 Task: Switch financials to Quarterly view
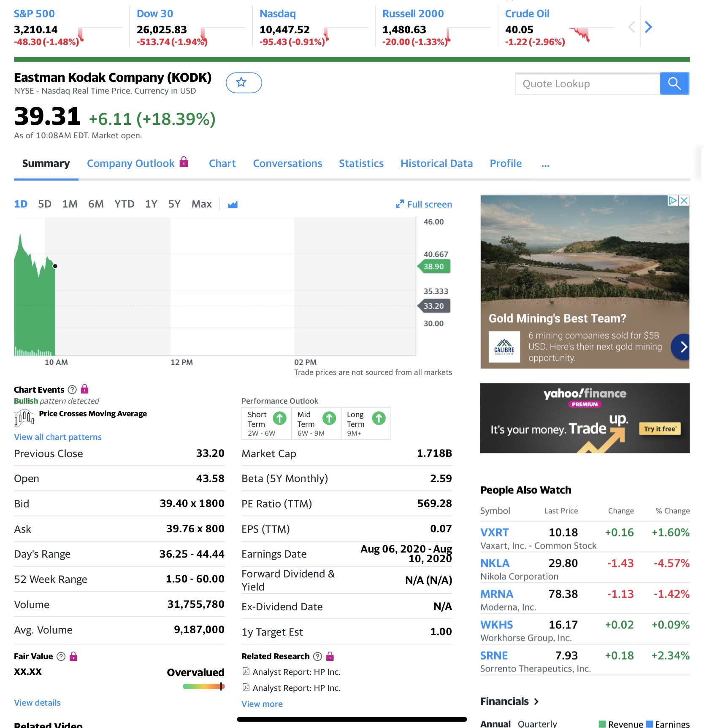(537, 724)
